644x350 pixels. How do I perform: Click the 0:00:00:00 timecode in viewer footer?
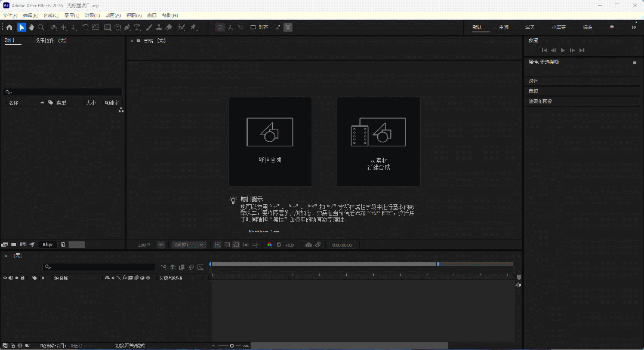point(342,245)
